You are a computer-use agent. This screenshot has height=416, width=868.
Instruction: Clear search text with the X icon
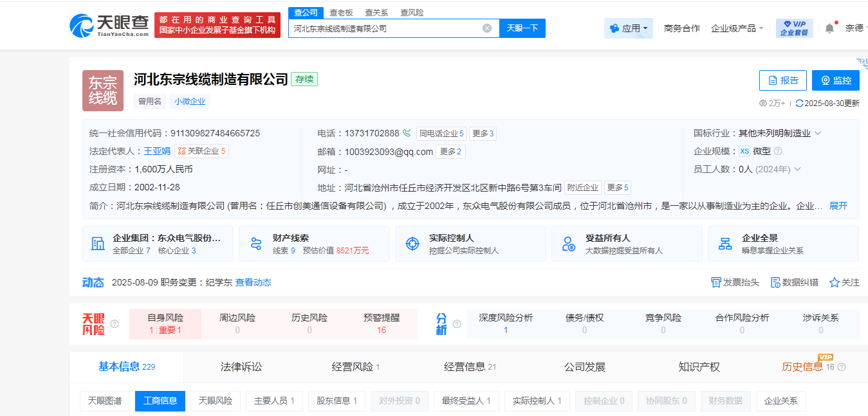pyautogui.click(x=487, y=28)
